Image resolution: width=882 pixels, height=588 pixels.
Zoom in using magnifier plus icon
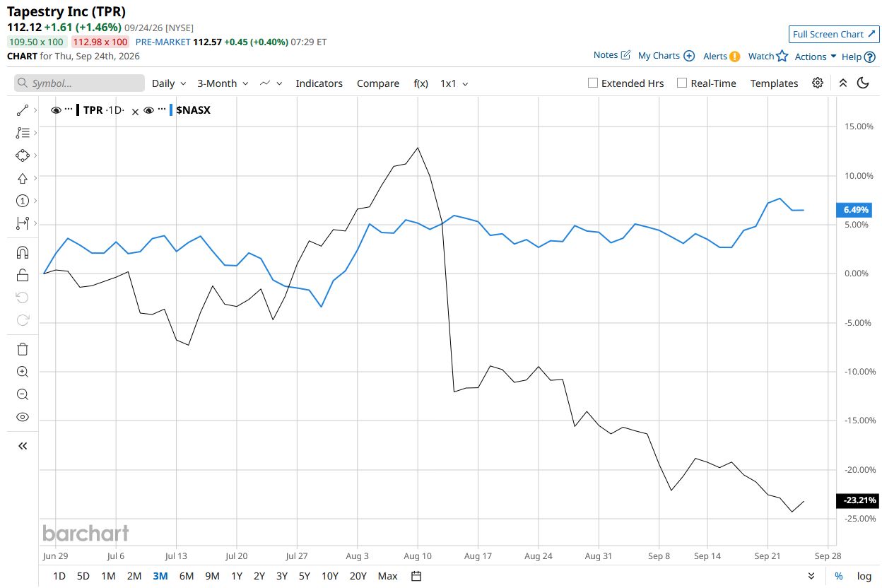pyautogui.click(x=23, y=372)
